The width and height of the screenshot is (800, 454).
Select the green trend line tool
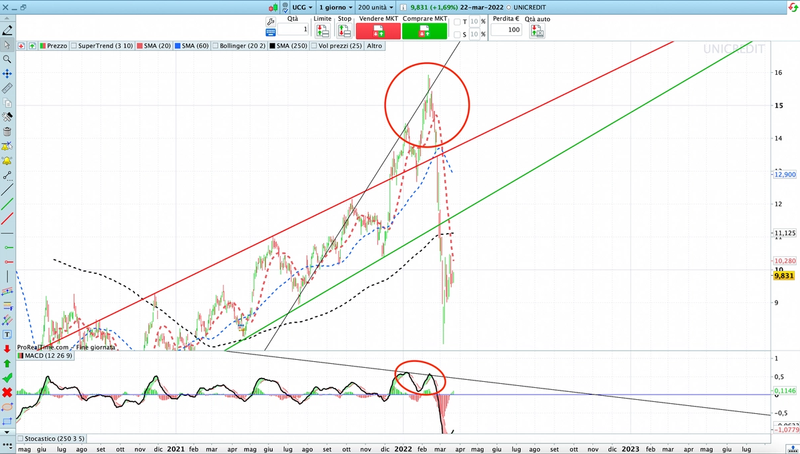(x=7, y=205)
